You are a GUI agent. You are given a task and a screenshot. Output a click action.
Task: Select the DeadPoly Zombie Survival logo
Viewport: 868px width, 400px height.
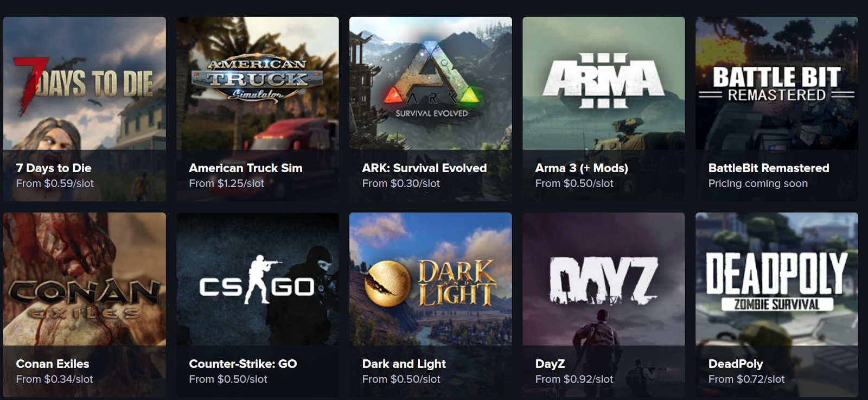(x=777, y=279)
